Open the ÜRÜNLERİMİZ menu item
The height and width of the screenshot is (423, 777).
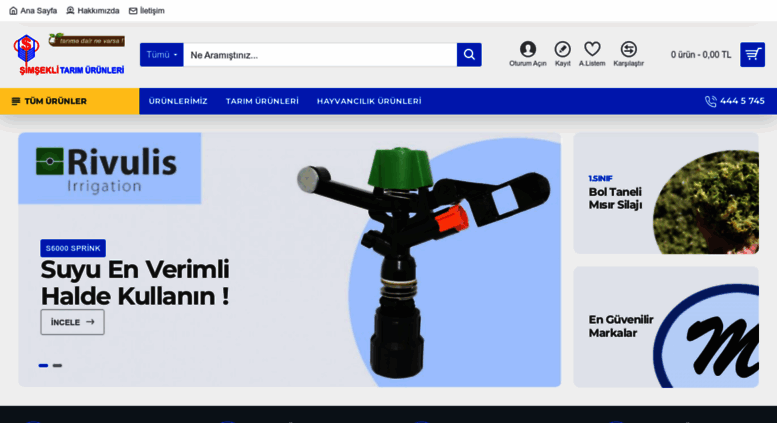point(178,101)
